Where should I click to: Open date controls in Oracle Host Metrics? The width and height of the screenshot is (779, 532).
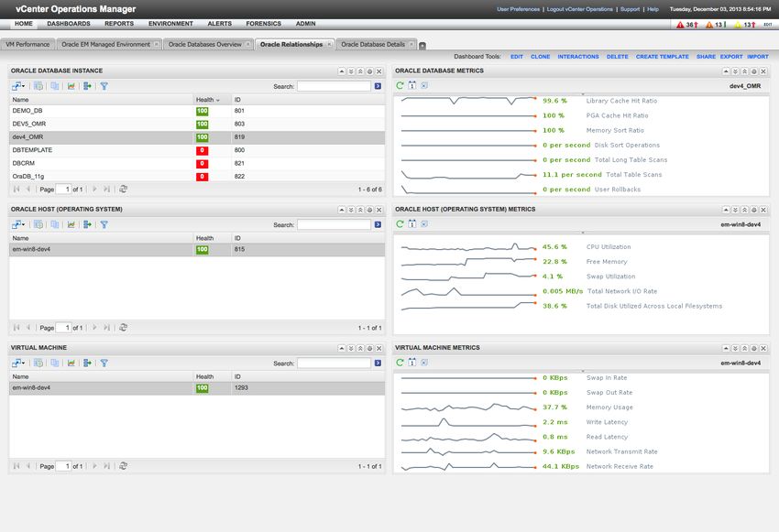pos(411,223)
